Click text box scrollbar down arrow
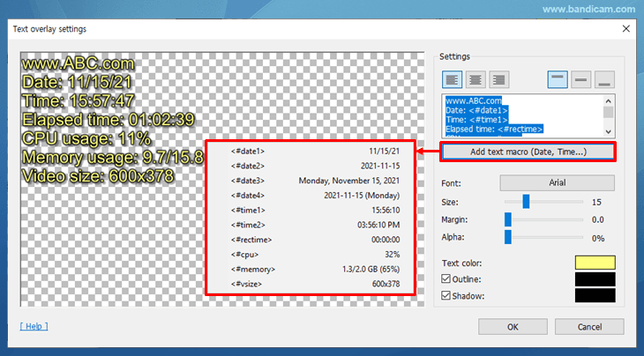This screenshot has width=644, height=356. click(608, 131)
